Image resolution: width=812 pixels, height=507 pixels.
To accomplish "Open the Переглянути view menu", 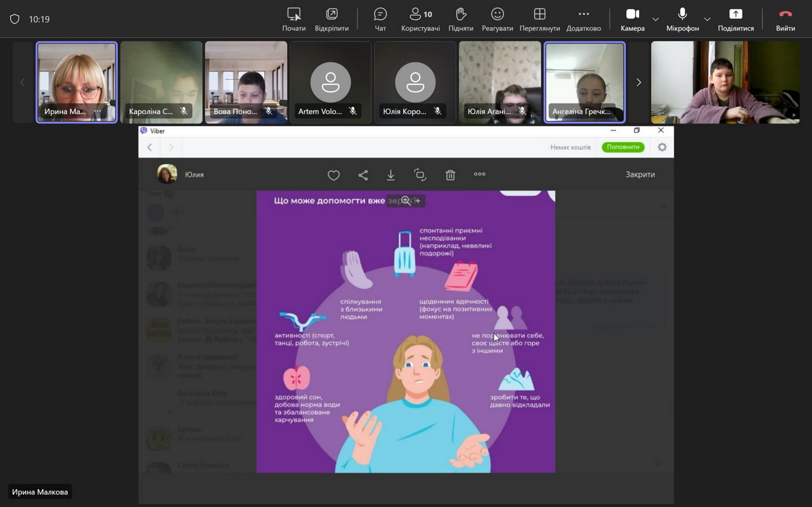I will click(539, 19).
